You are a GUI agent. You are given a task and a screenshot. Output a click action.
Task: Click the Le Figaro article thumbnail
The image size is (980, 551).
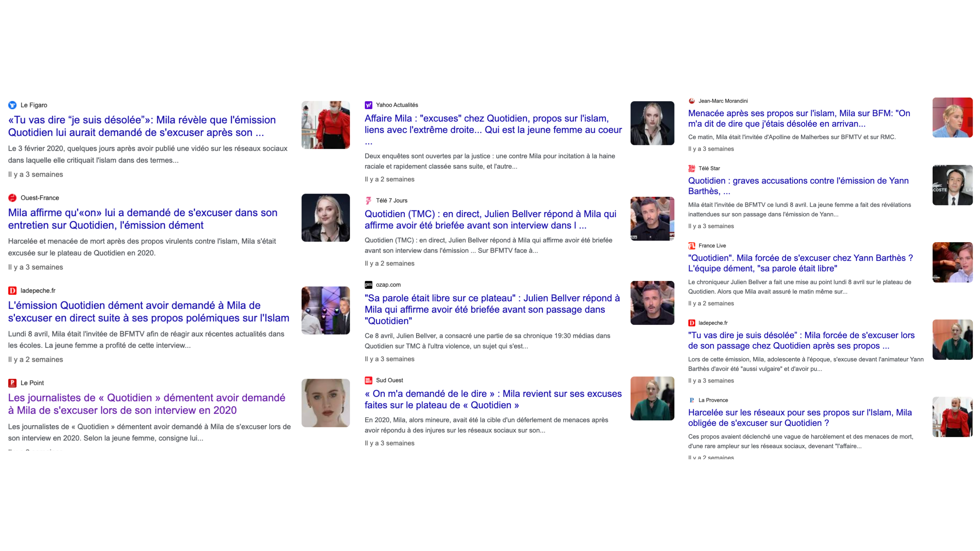(x=326, y=125)
